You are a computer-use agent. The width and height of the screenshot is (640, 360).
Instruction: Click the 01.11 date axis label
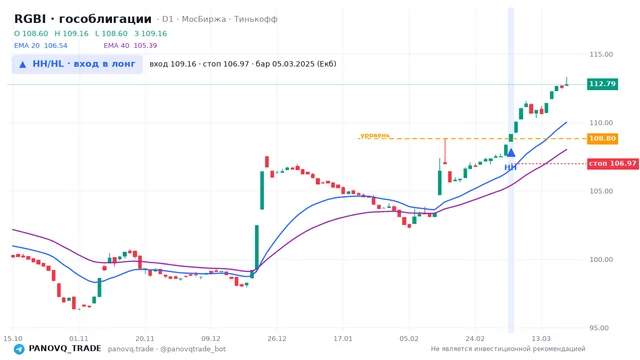79,338
